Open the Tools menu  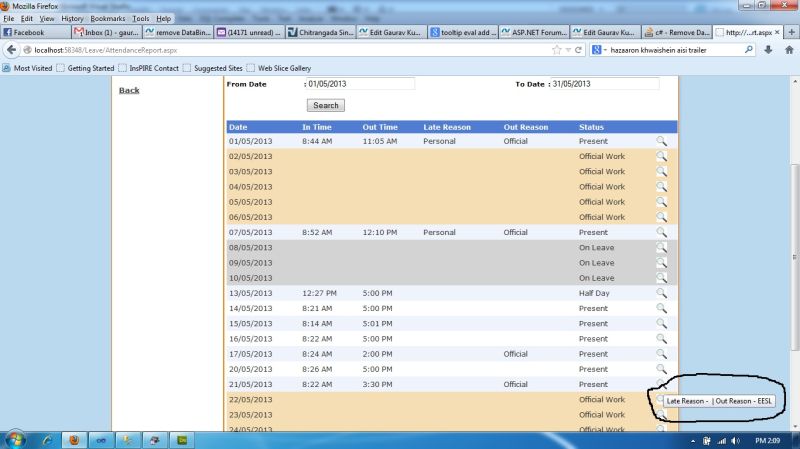tap(141, 18)
